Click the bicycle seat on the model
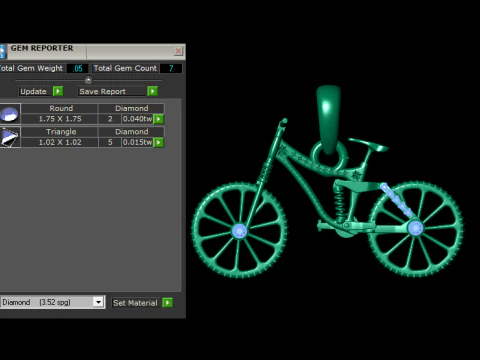Screen dimensions: 480x360 tap(368, 144)
